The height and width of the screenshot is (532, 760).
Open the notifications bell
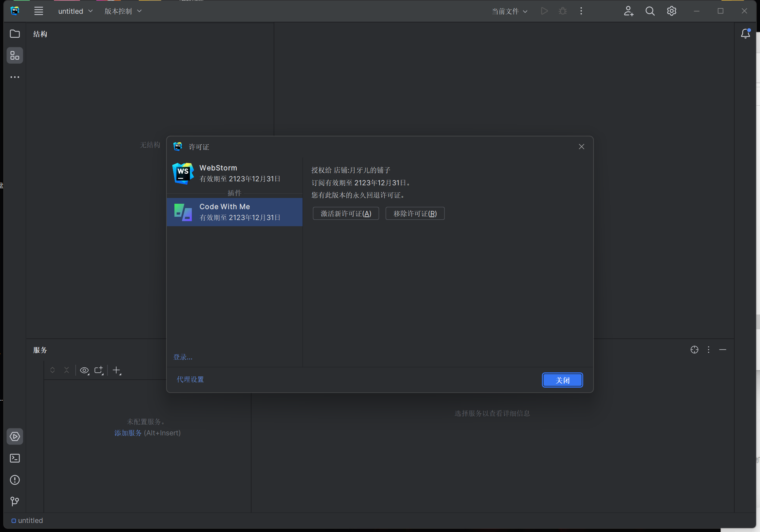click(745, 34)
